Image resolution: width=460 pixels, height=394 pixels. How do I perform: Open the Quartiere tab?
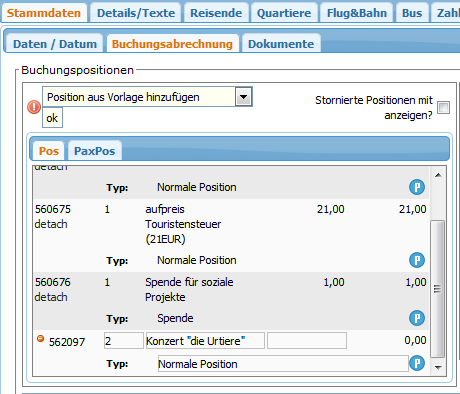(x=284, y=13)
